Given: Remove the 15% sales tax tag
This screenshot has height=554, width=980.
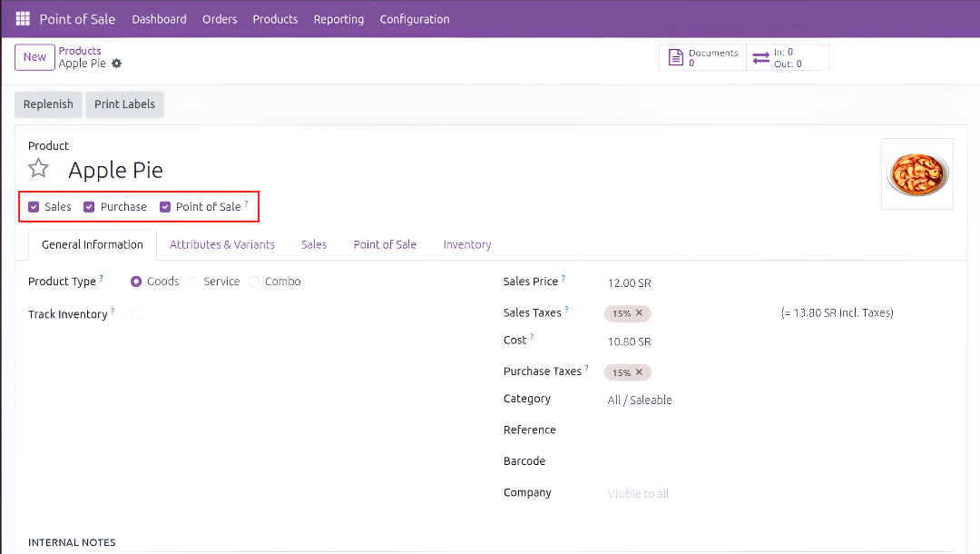Looking at the screenshot, I should pyautogui.click(x=639, y=313).
